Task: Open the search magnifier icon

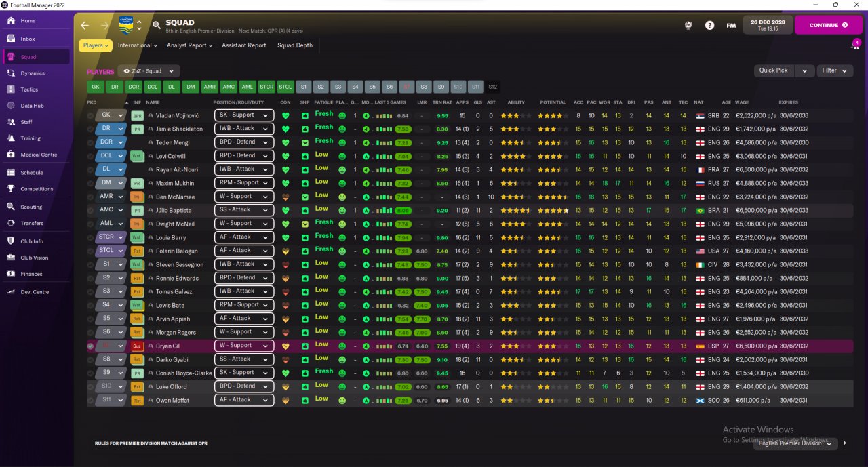Action: tap(157, 25)
